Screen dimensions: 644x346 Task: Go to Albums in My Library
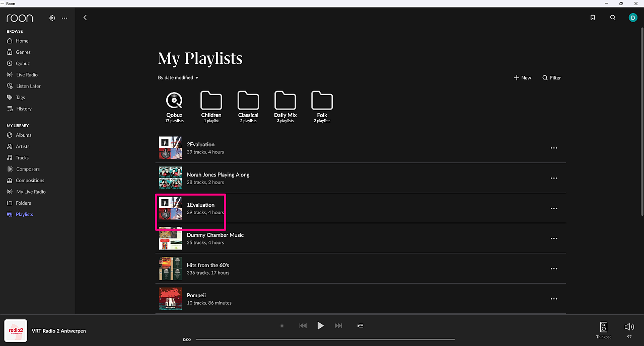[23, 135]
